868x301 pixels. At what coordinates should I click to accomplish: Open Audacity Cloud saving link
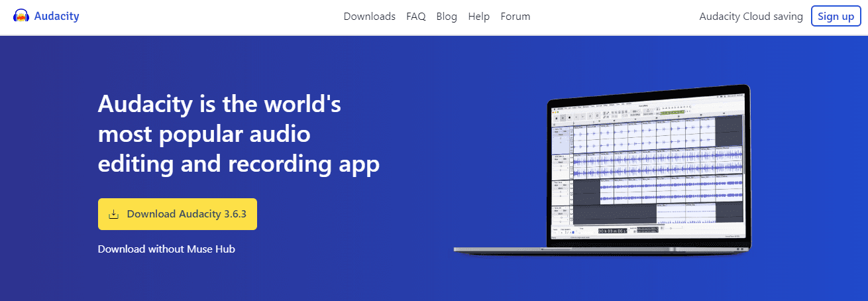tap(751, 17)
